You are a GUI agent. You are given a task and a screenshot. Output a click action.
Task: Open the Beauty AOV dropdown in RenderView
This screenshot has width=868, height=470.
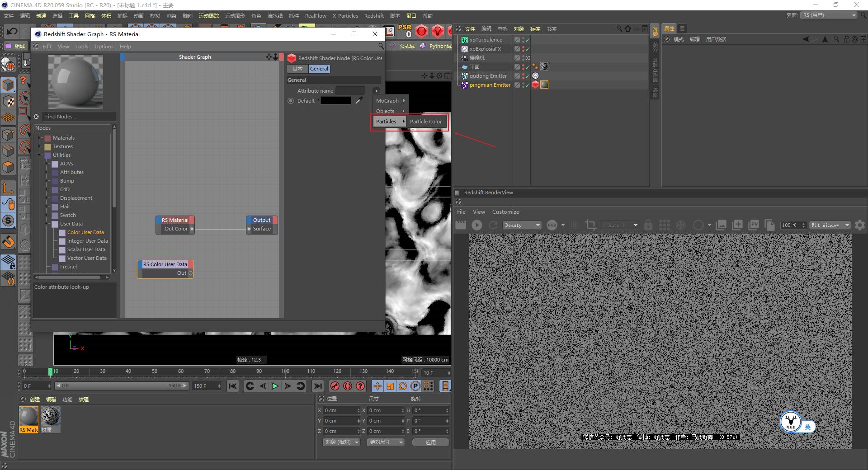(x=521, y=225)
